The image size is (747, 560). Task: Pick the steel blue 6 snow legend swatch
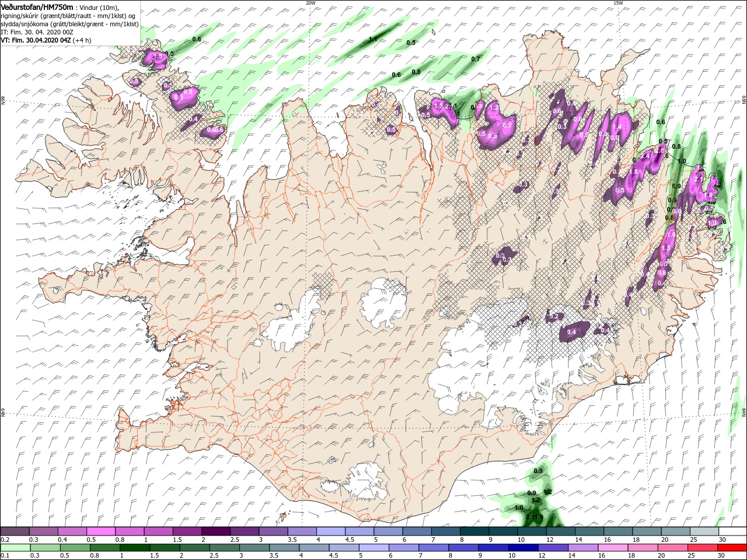click(x=416, y=531)
